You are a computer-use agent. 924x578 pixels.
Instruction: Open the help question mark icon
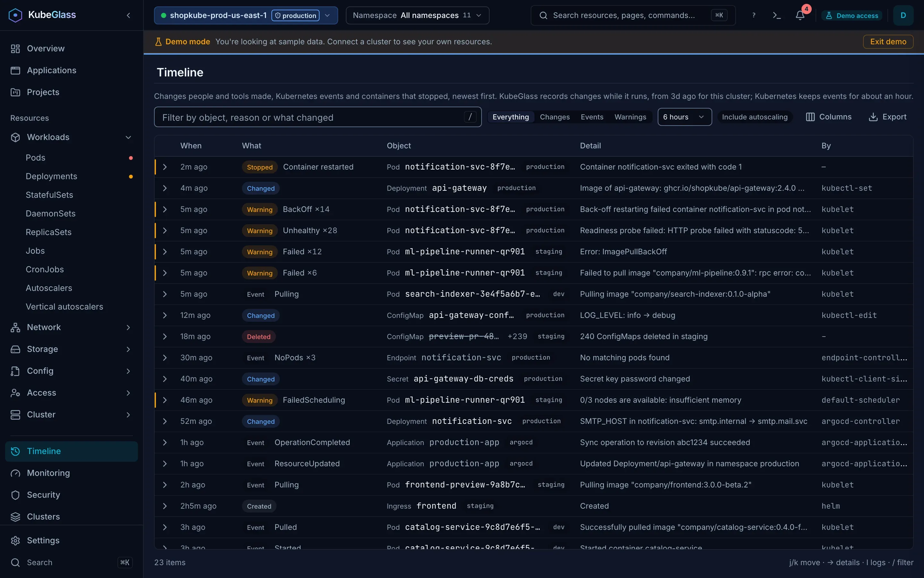[754, 15]
